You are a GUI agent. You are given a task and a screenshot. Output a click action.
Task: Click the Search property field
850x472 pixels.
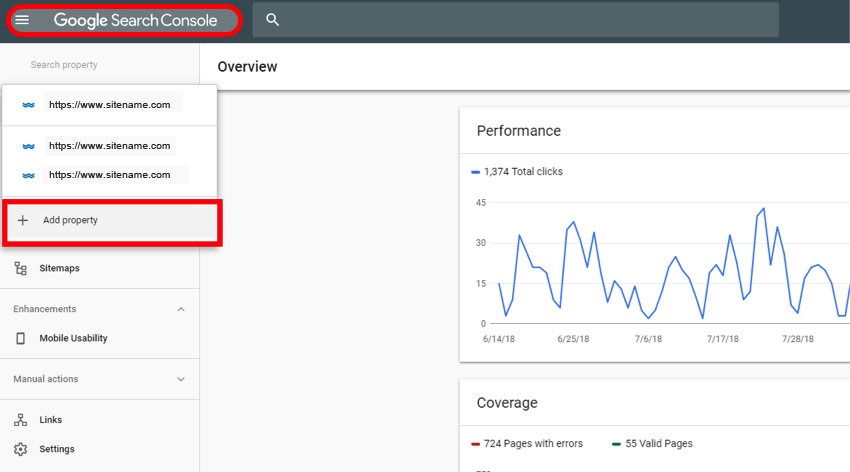64,64
